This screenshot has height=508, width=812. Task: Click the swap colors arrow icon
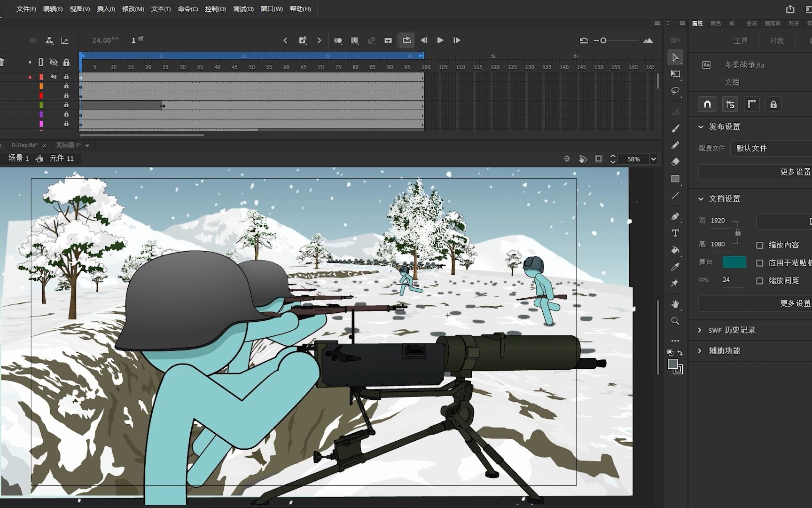(x=680, y=353)
